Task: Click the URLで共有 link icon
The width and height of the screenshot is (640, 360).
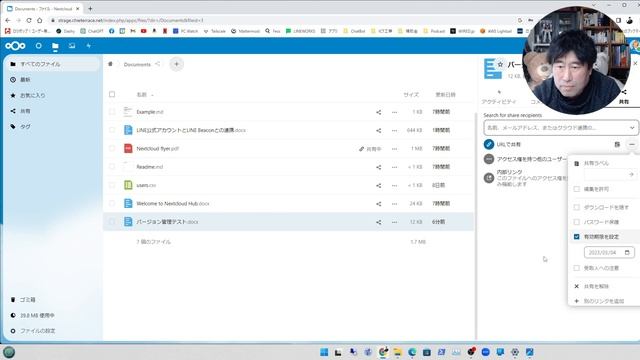Action: tap(489, 144)
